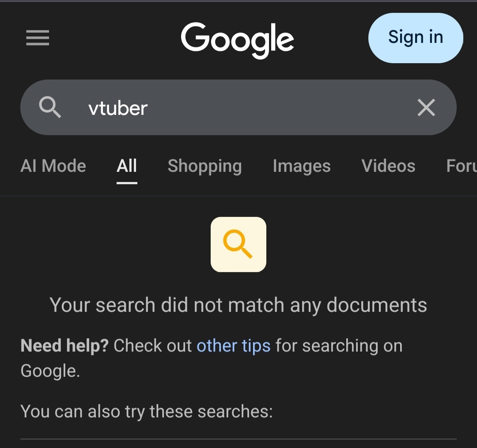
Task: Click the Google. word ending help sentence
Action: (x=50, y=371)
